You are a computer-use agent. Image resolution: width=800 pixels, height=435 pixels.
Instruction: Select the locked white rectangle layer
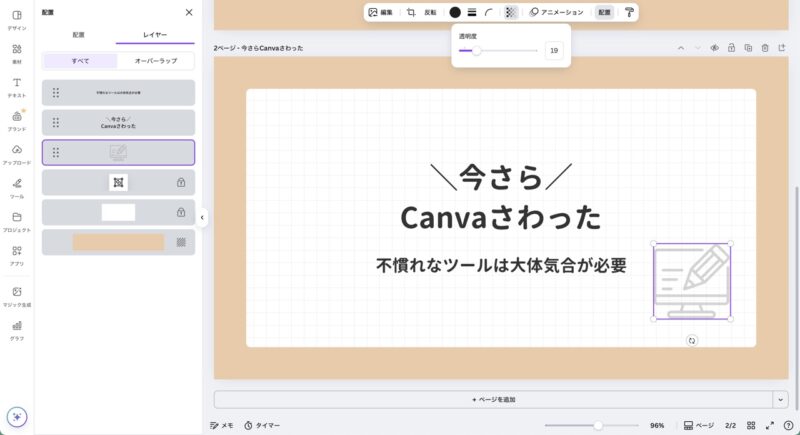118,212
